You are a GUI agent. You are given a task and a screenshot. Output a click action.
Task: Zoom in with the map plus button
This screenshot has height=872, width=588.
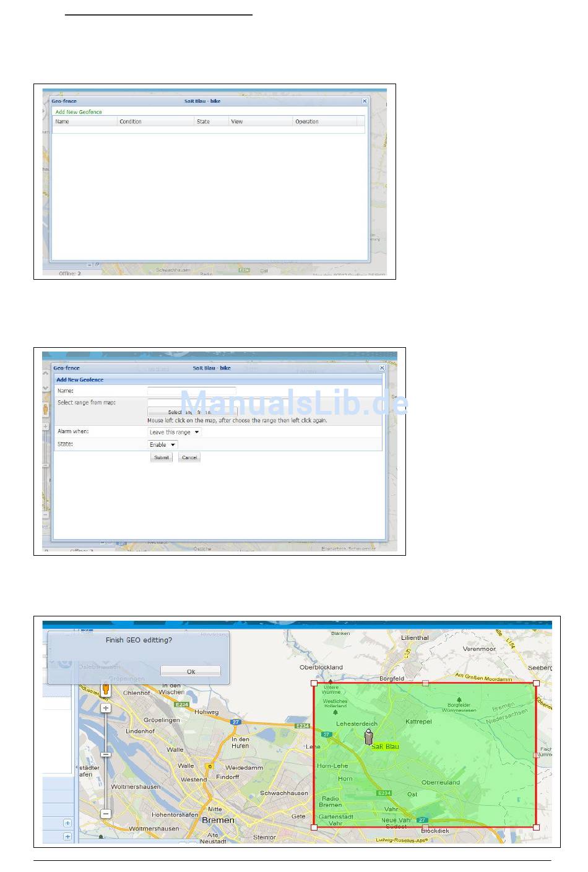coord(106,707)
